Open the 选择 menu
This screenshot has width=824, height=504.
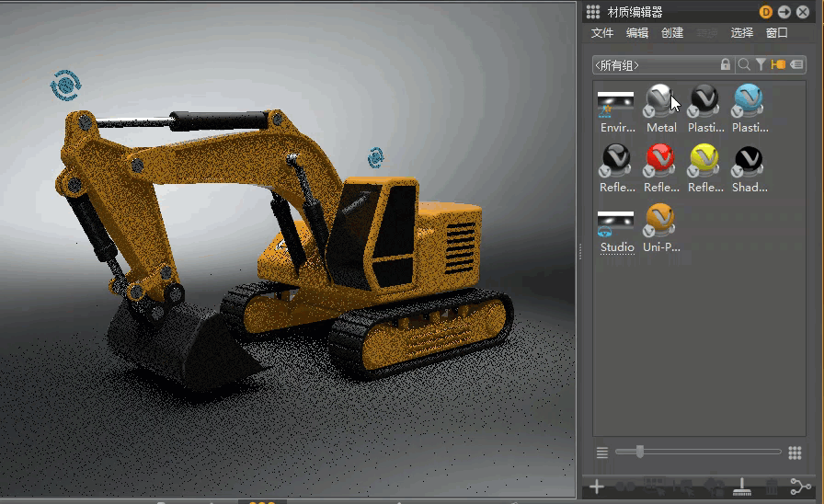[742, 33]
